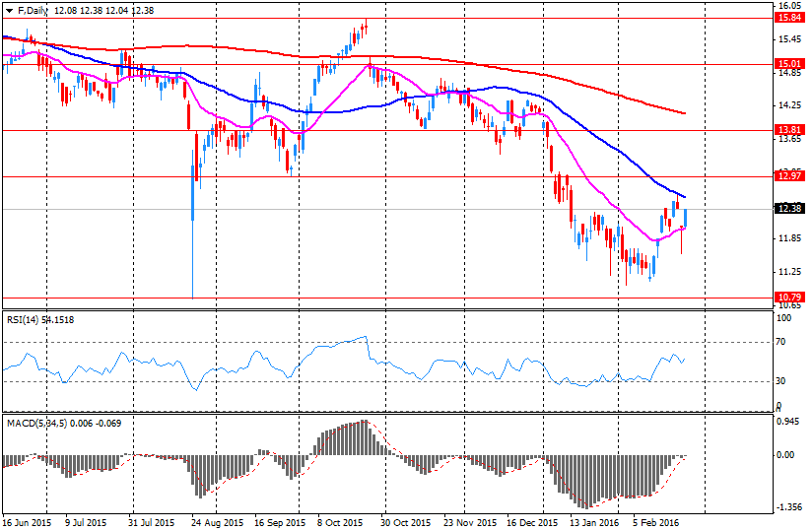Click the RSI 30 level axis label
The width and height of the screenshot is (812, 531).
pyautogui.click(x=780, y=381)
